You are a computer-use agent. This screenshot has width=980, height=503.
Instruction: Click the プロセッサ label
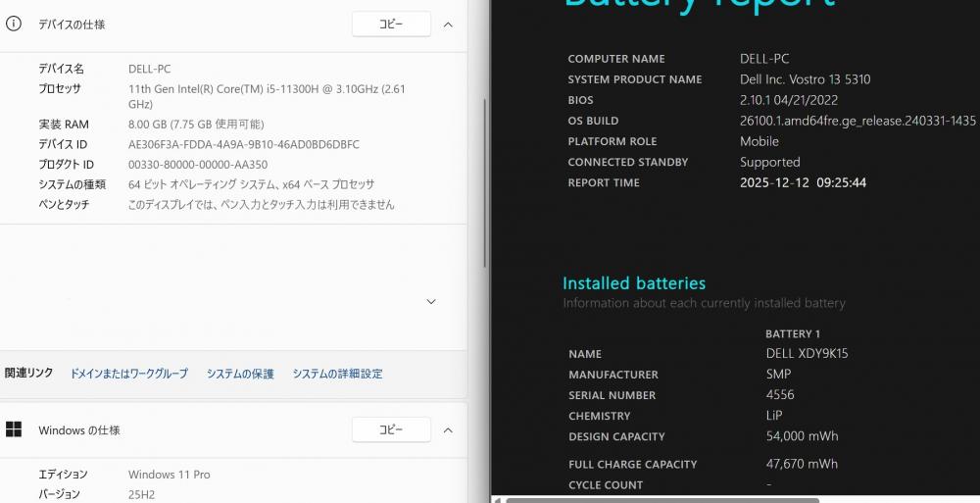coord(60,89)
